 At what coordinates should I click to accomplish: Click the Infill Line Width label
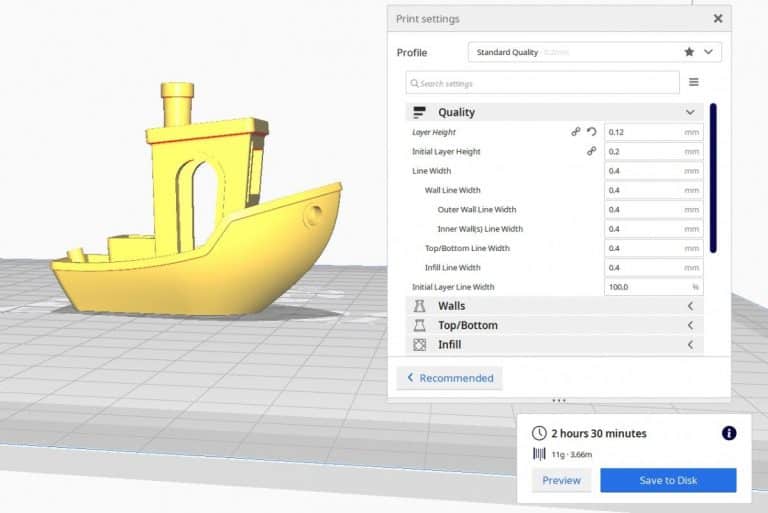coord(452,268)
